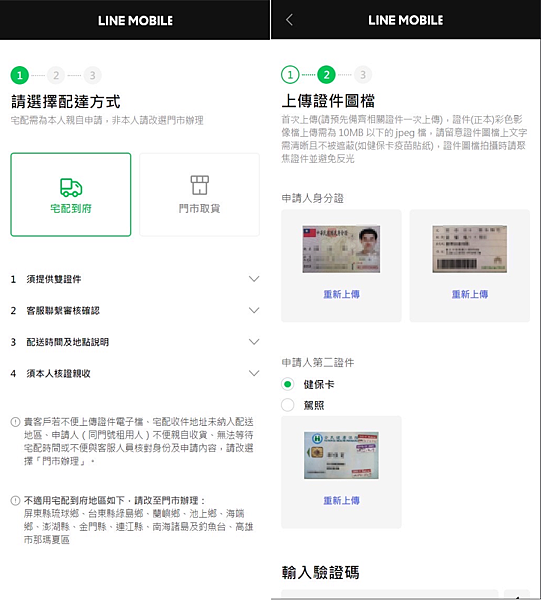Select the 宅配到府 home delivery option
This screenshot has height=600, width=541.
pos(71,194)
